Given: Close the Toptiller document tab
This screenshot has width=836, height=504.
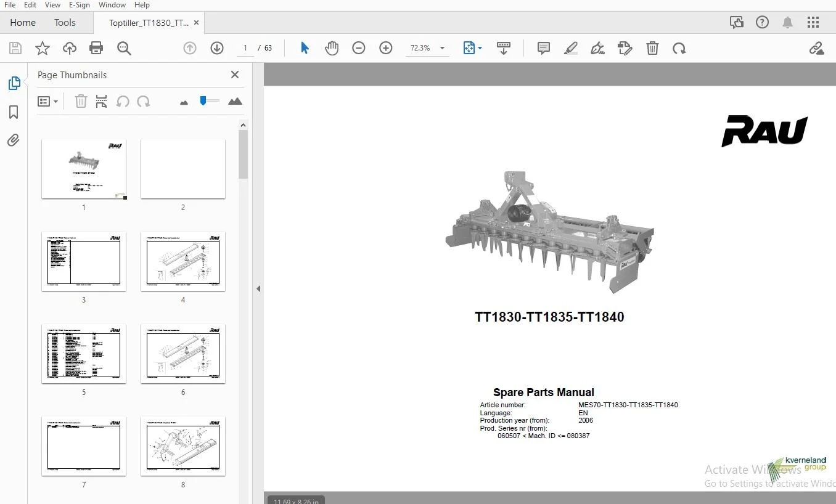Looking at the screenshot, I should (x=196, y=23).
